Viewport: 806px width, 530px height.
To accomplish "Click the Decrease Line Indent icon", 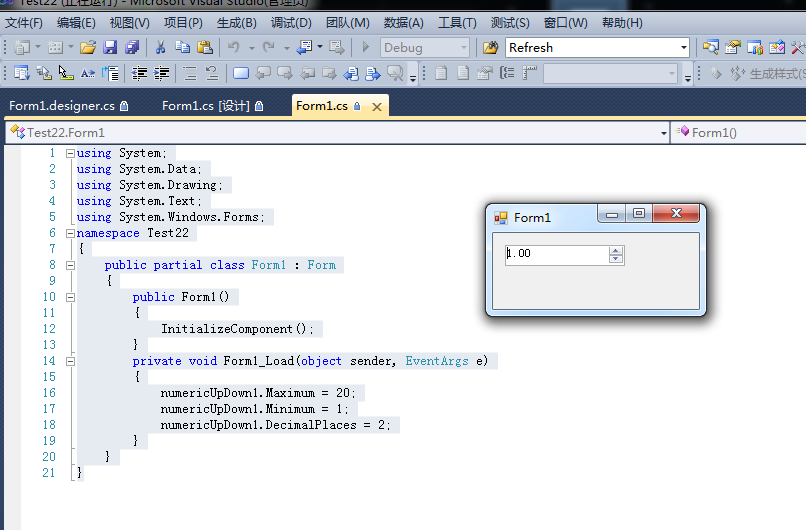I will [139, 74].
